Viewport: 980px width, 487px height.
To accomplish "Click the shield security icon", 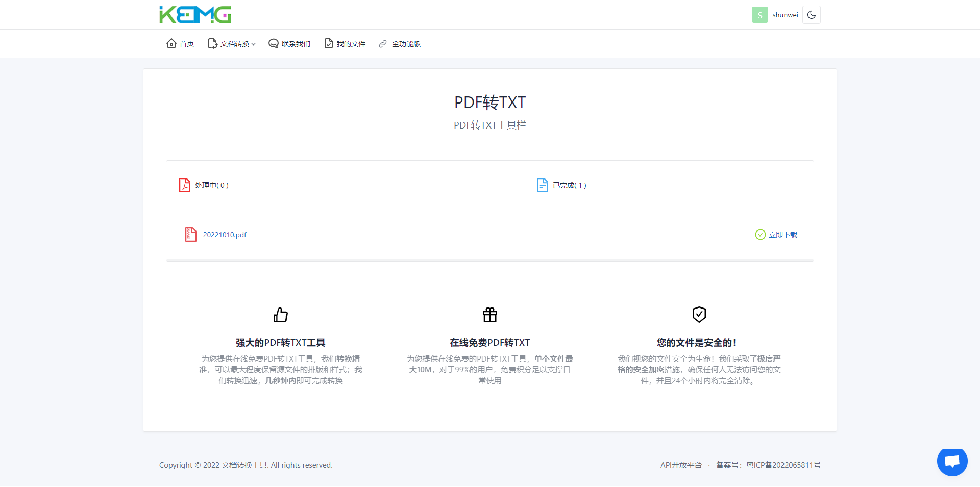I will (x=699, y=315).
